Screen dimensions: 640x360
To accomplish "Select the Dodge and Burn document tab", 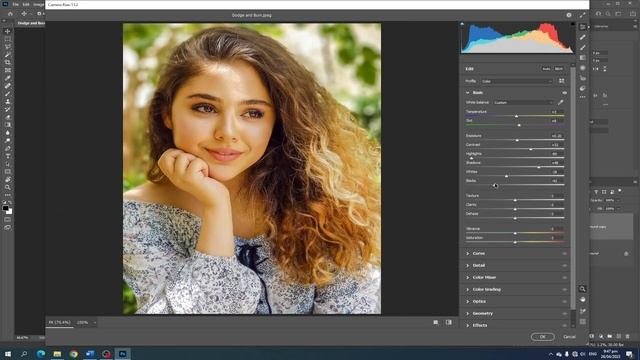I will click(31, 23).
